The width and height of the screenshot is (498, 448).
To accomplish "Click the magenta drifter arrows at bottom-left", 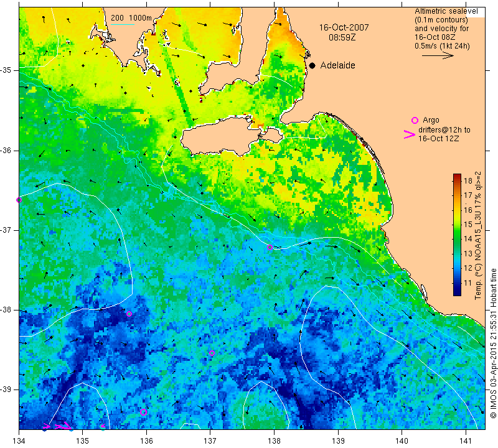I will tap(57, 426).
